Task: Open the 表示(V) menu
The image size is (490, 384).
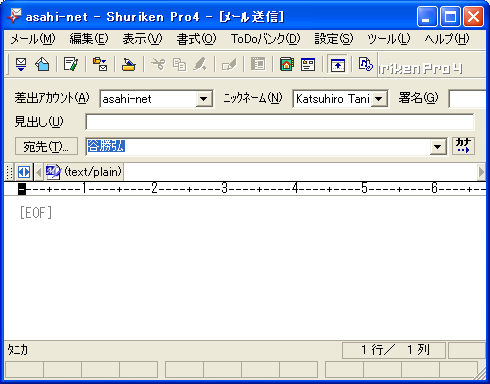Action: 142,39
